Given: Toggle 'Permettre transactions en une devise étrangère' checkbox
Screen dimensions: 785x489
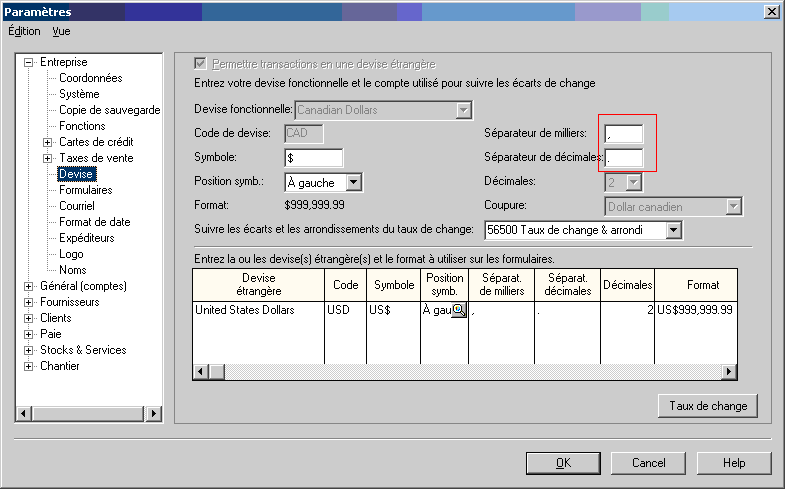Looking at the screenshot, I should click(x=201, y=62).
